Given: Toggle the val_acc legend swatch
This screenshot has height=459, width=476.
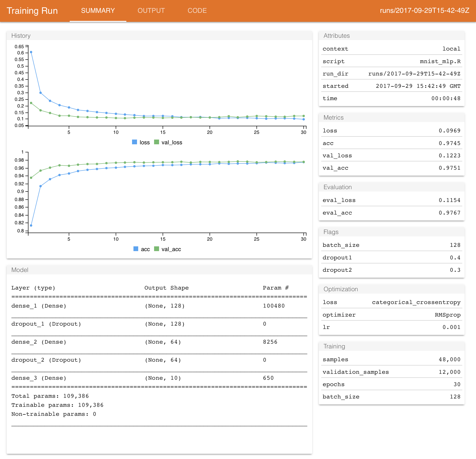Looking at the screenshot, I should 156,249.
